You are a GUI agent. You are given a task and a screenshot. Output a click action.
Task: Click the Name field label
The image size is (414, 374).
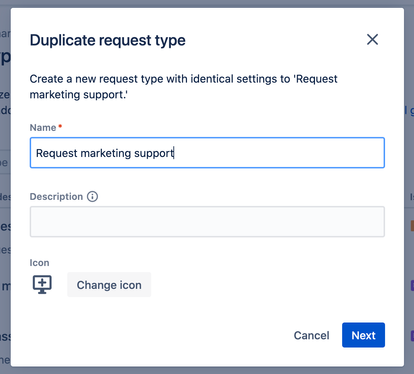click(x=43, y=128)
